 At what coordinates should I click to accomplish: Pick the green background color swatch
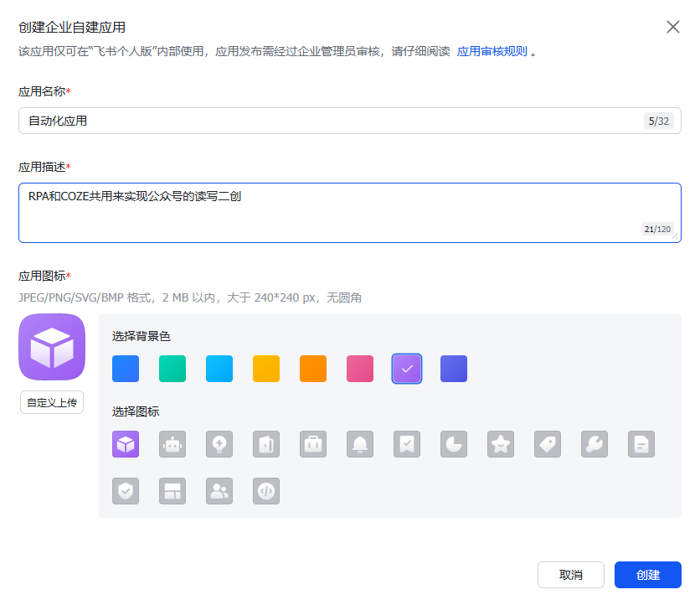point(172,369)
